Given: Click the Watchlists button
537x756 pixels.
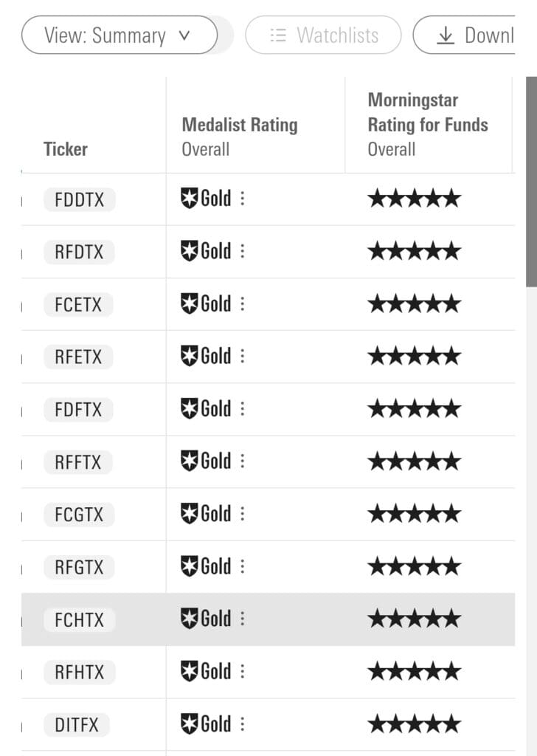Looking at the screenshot, I should tap(323, 35).
